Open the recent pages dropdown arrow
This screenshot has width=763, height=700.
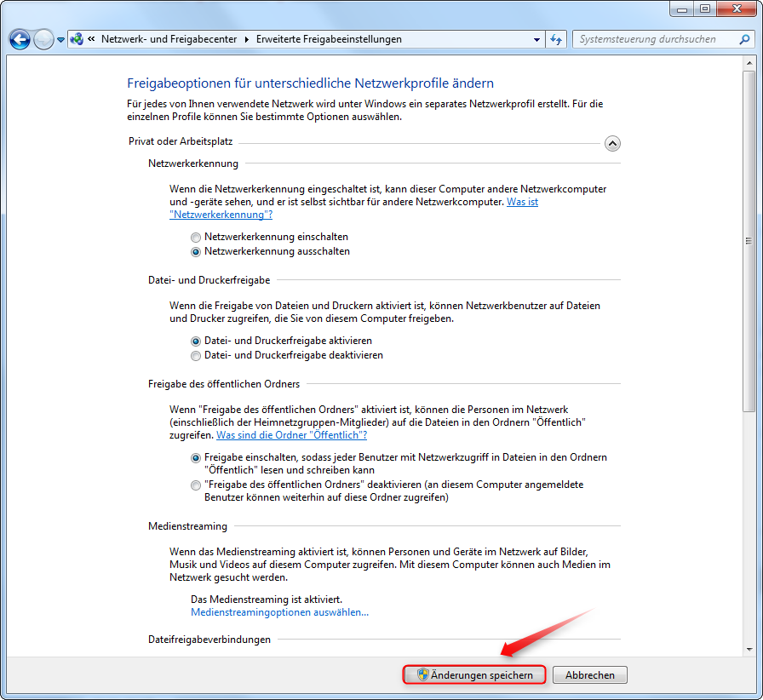click(x=61, y=39)
